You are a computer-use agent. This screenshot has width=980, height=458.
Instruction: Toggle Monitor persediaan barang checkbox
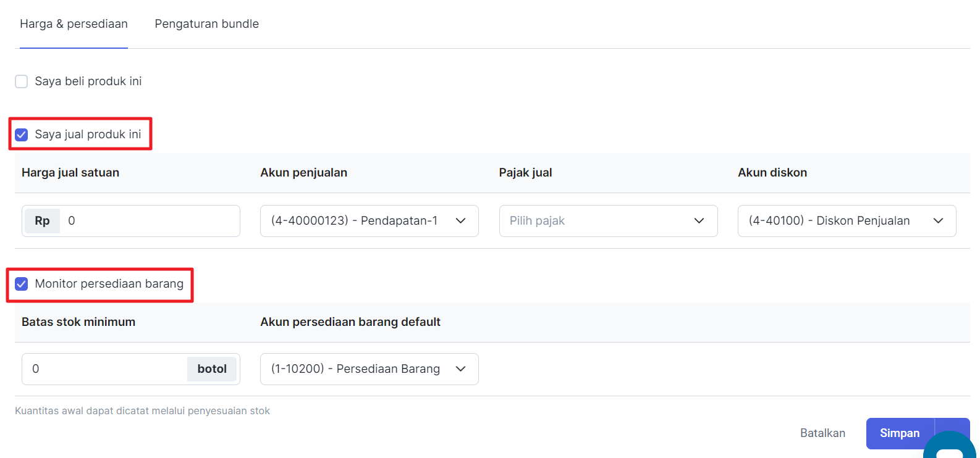[x=22, y=284]
